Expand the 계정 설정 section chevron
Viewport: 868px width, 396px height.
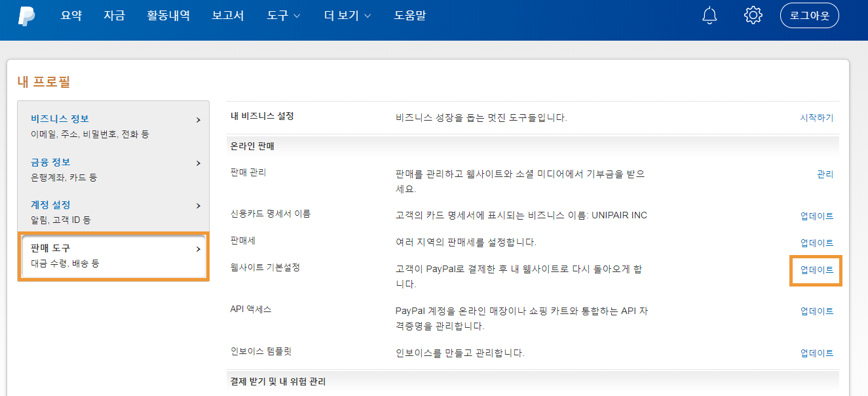(198, 205)
